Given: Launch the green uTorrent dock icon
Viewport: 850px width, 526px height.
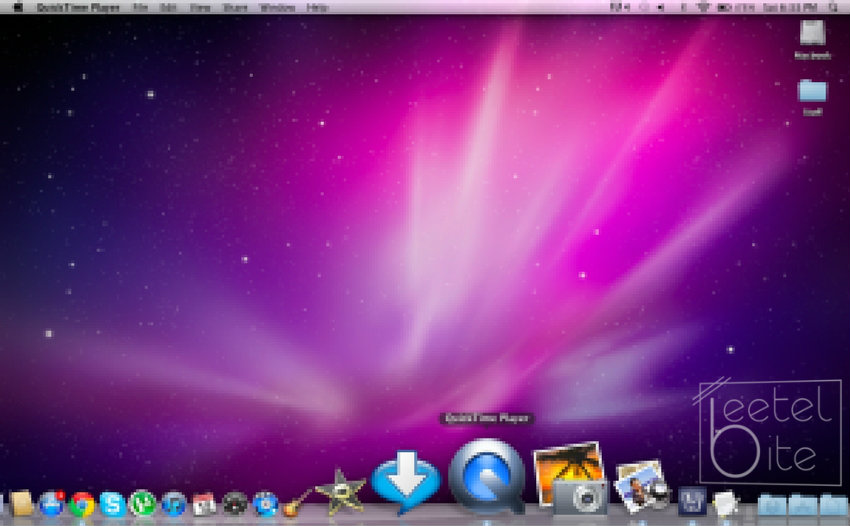Looking at the screenshot, I should (x=143, y=503).
